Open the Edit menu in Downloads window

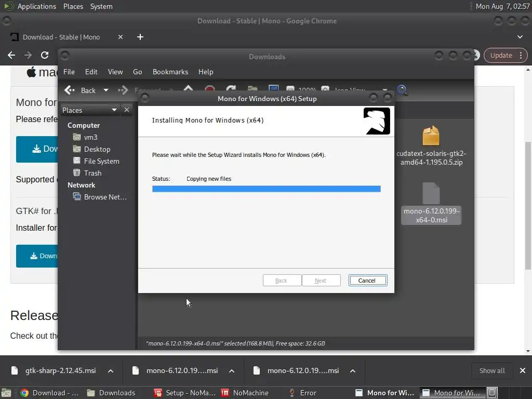[x=91, y=72]
